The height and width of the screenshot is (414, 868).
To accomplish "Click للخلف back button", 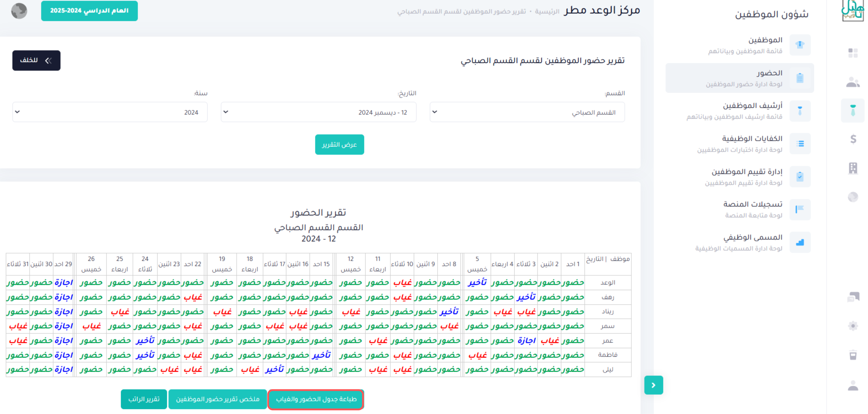I will [36, 60].
